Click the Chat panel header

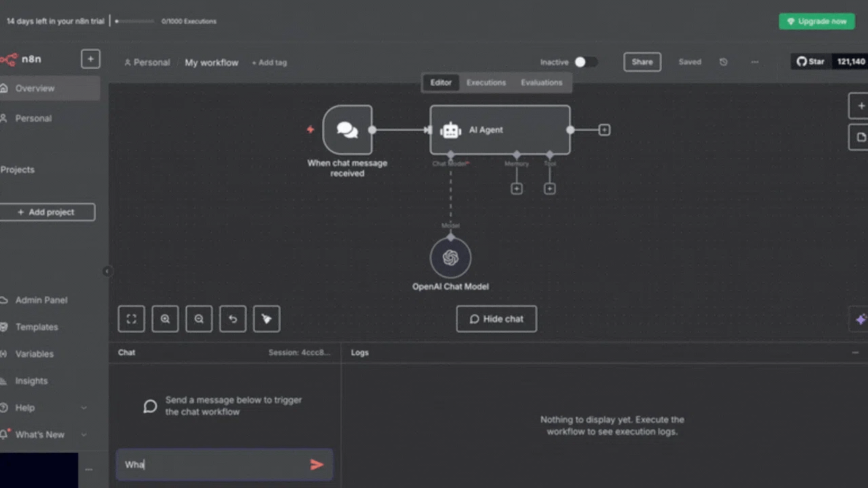127,352
